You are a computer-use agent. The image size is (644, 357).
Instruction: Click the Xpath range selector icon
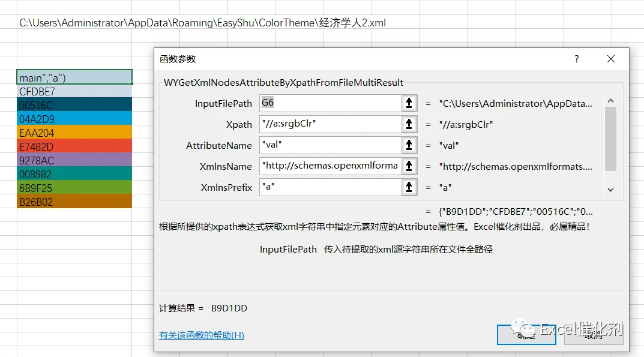tap(409, 124)
